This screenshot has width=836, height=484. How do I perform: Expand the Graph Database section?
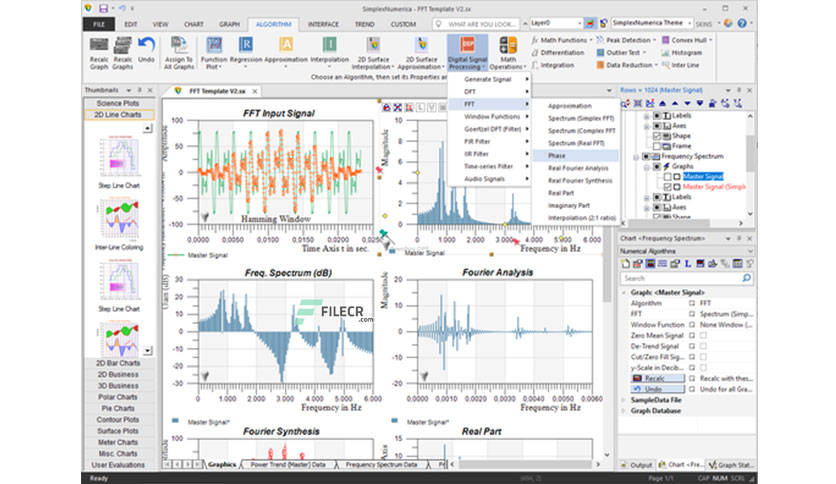[624, 411]
